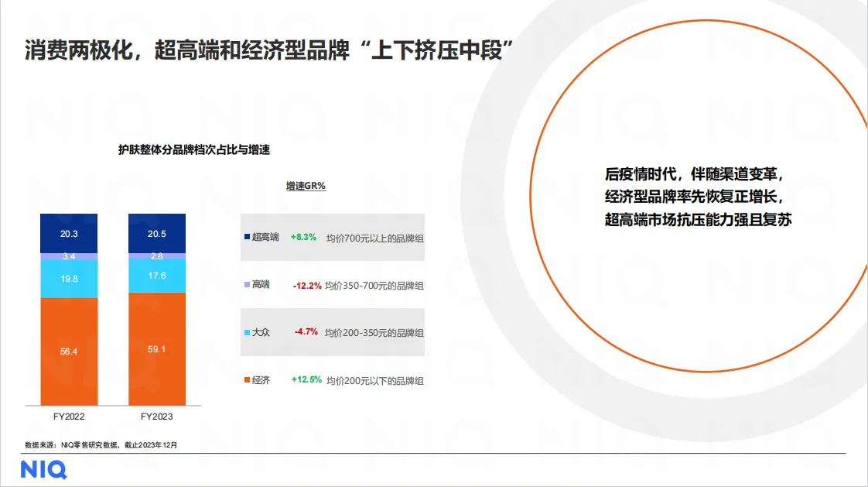Click the 经济 legend label
868x487 pixels.
[x=261, y=380]
